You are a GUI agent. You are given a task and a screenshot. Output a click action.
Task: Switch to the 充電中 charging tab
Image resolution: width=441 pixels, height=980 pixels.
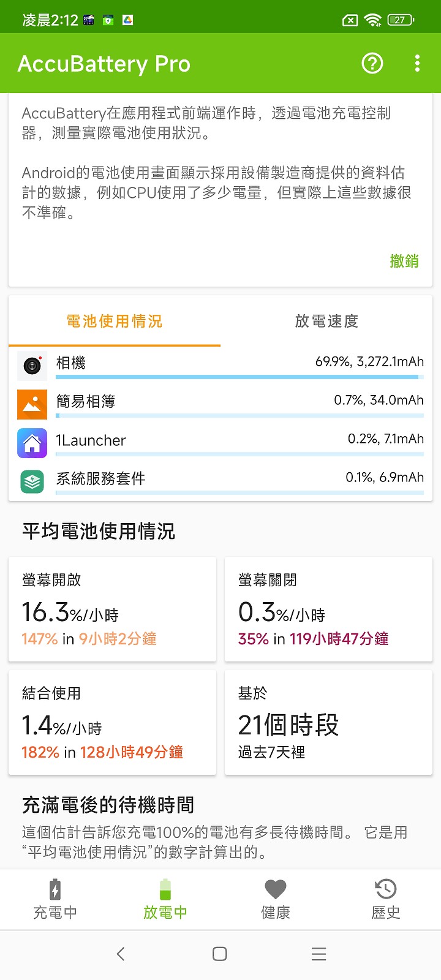(x=55, y=899)
